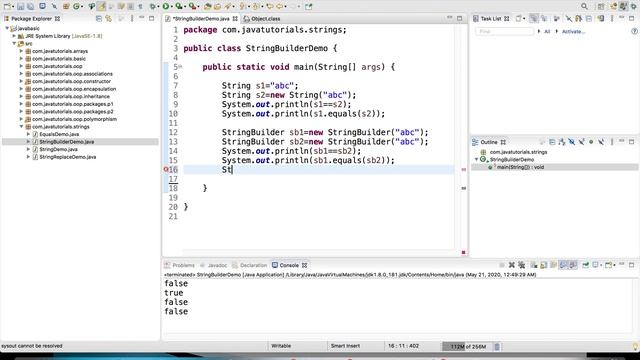The image size is (640, 360).
Task: Click the New Java Package icon
Action: [65, 7]
